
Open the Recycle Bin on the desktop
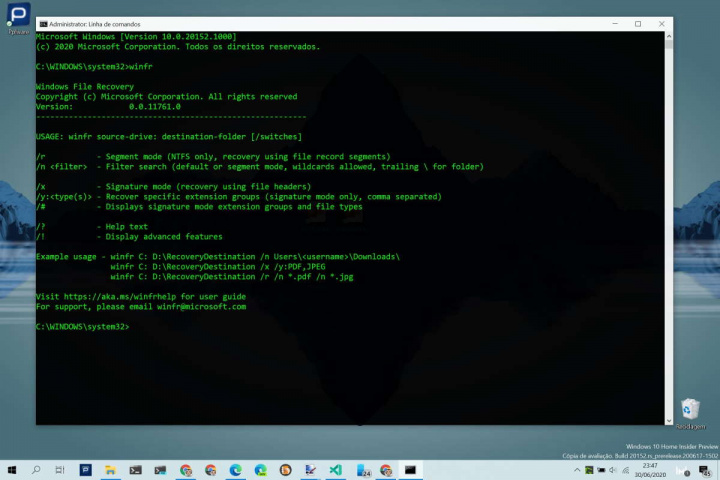pos(690,409)
